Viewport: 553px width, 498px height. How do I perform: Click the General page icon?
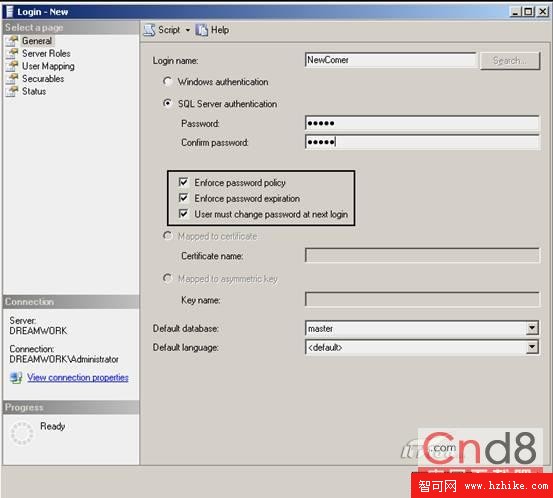point(12,41)
